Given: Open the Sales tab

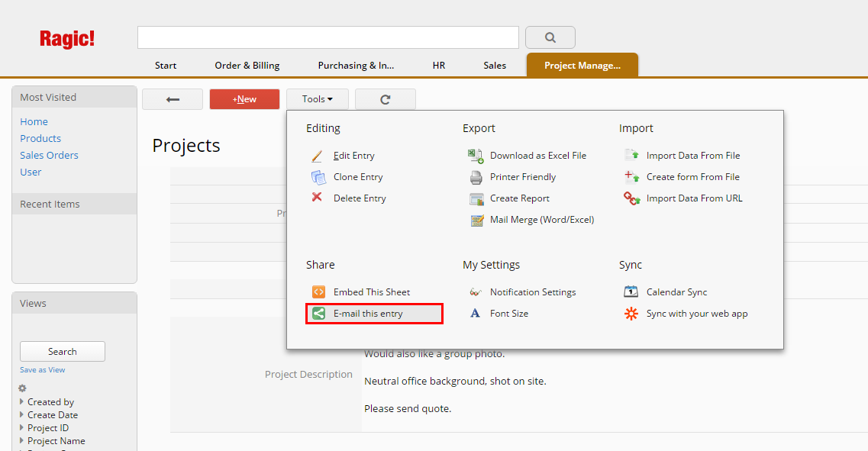Looking at the screenshot, I should pos(495,66).
